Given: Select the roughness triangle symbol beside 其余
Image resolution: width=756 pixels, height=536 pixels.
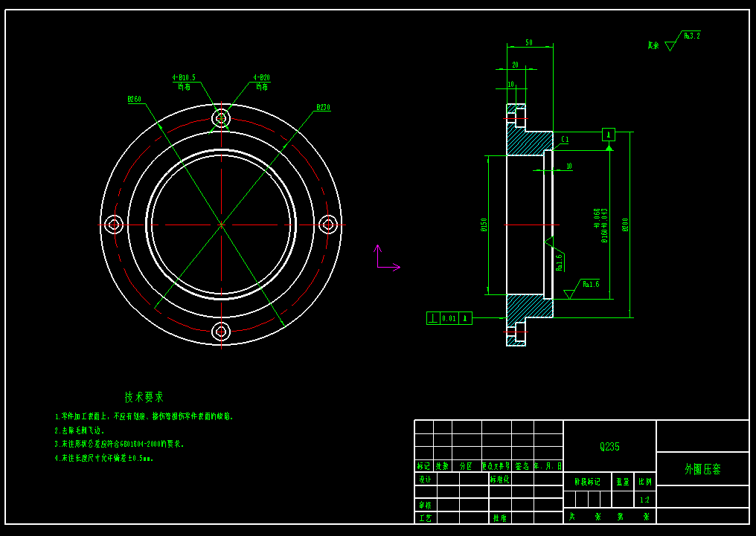Looking at the screenshot, I should pyautogui.click(x=670, y=46).
